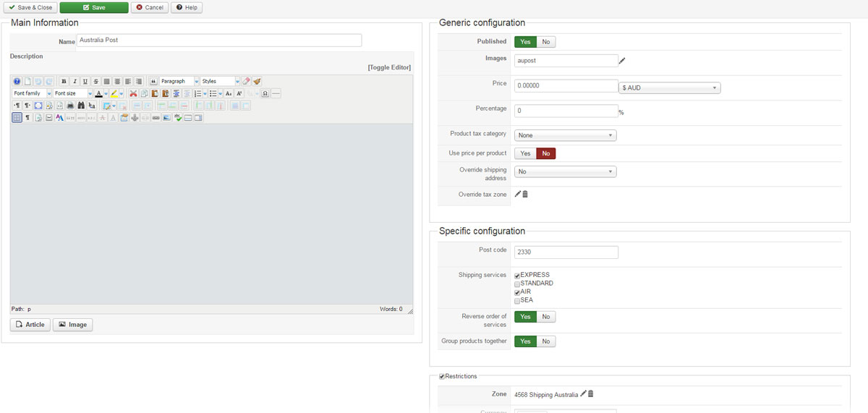Insert a bullet list
This screenshot has height=413, width=868.
(213, 93)
